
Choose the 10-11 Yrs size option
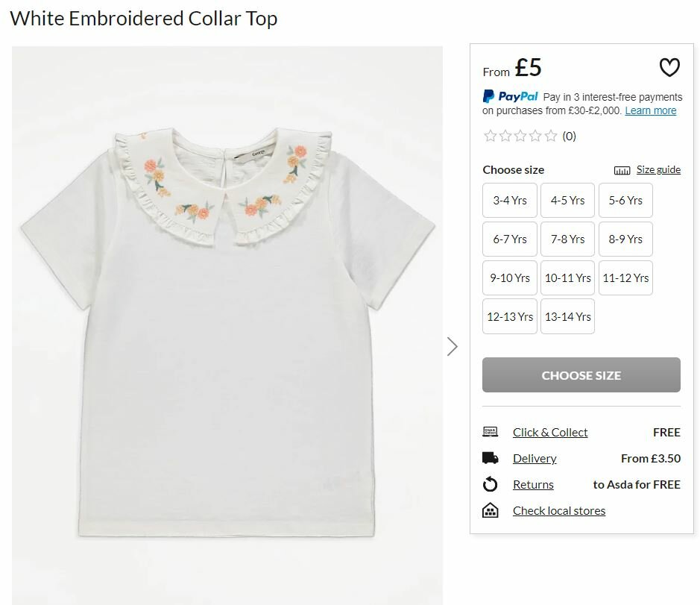click(567, 278)
